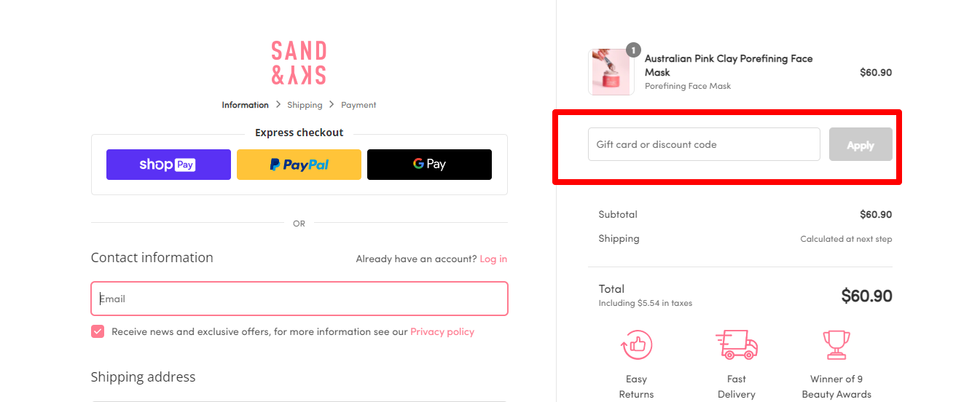The height and width of the screenshot is (402, 980).
Task: Click the Fast Delivery truck icon
Action: click(736, 344)
